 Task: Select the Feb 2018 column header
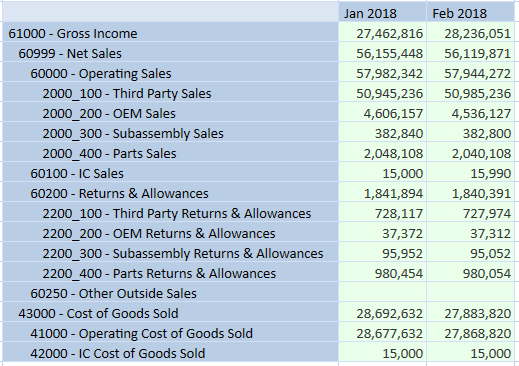pos(471,12)
